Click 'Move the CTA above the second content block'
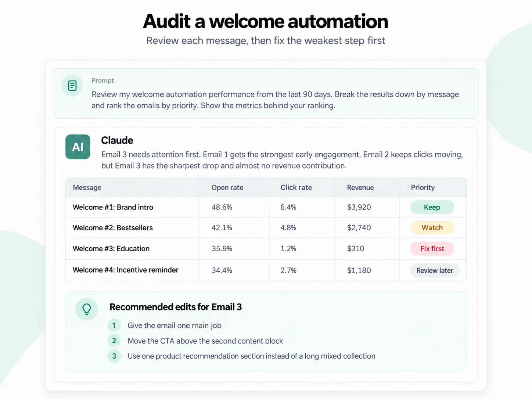Screen dimensions: 532x399 205,341
